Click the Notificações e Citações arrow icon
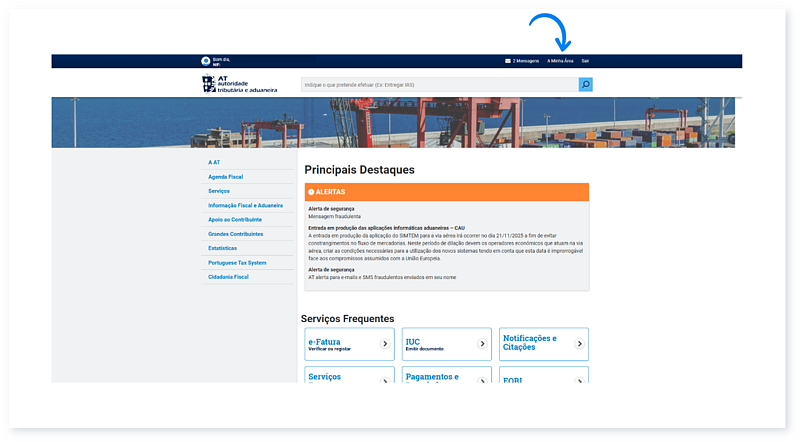This screenshot has height=442, width=800. (x=579, y=344)
